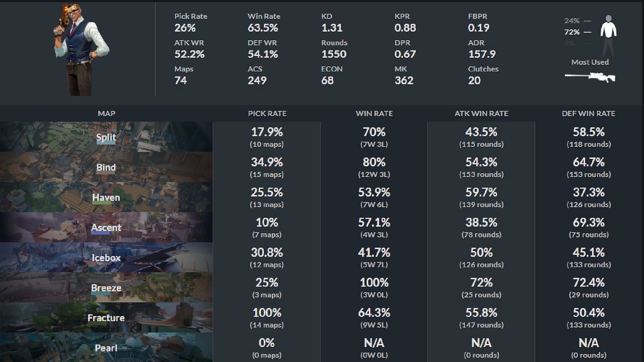Open the Breeze map banner

(x=106, y=288)
